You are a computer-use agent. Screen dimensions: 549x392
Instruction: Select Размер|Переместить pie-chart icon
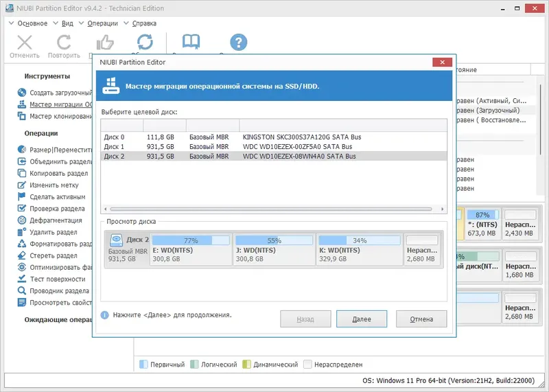[22, 150]
